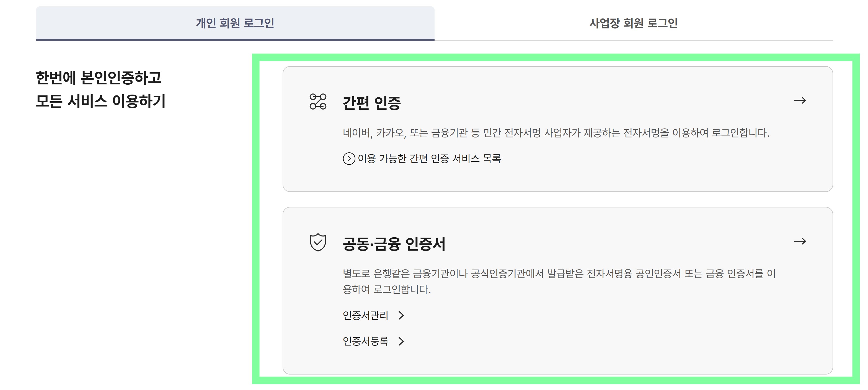Click the checkmark inside the shield icon
The width and height of the screenshot is (868, 390).
point(318,244)
